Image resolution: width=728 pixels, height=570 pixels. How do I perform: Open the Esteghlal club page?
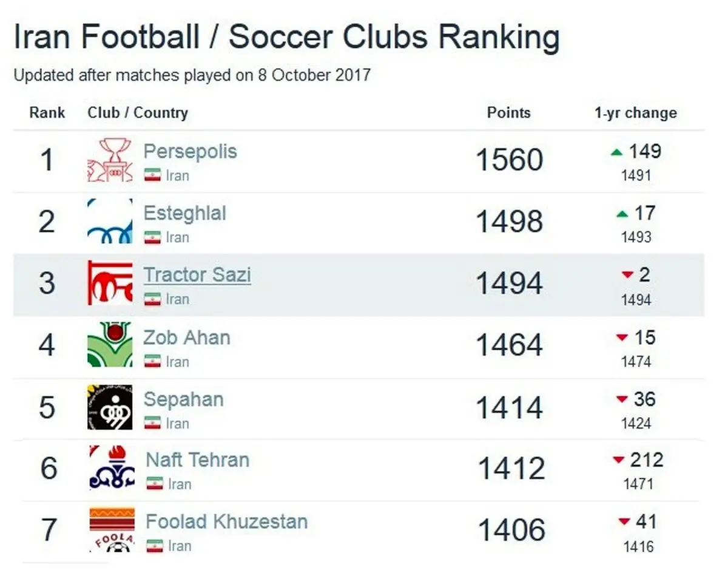[184, 213]
